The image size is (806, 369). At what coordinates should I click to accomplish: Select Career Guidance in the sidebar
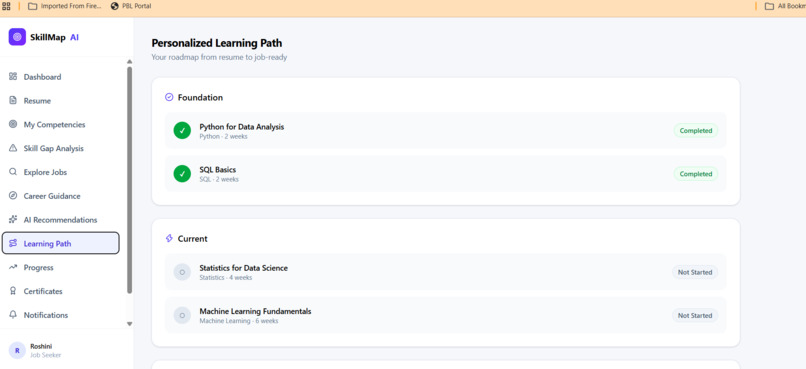tap(61, 196)
